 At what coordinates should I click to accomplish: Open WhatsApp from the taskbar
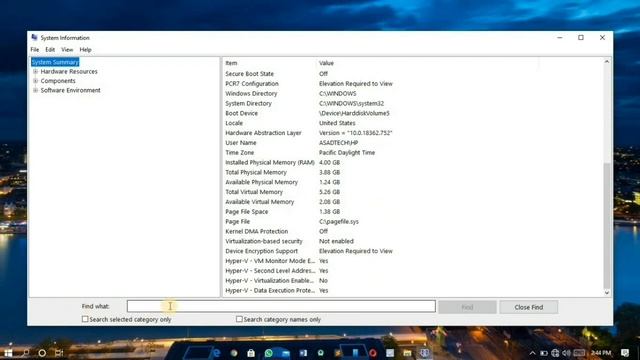pos(269,353)
